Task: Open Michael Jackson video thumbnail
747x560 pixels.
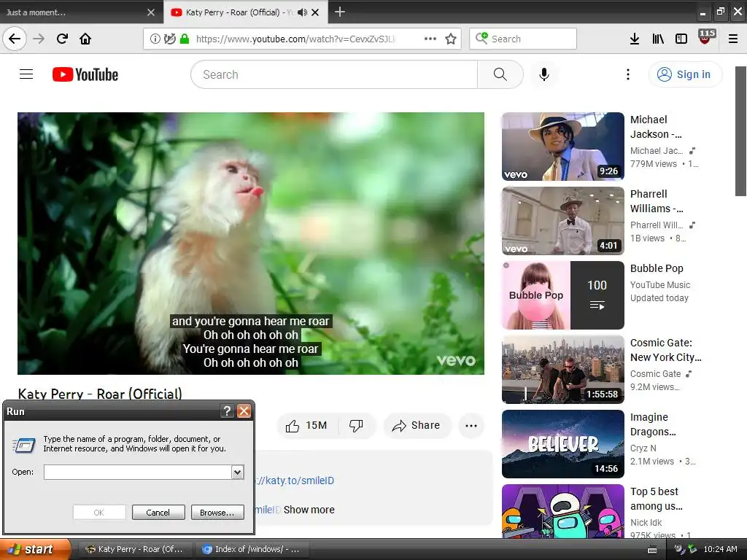Action: (562, 147)
